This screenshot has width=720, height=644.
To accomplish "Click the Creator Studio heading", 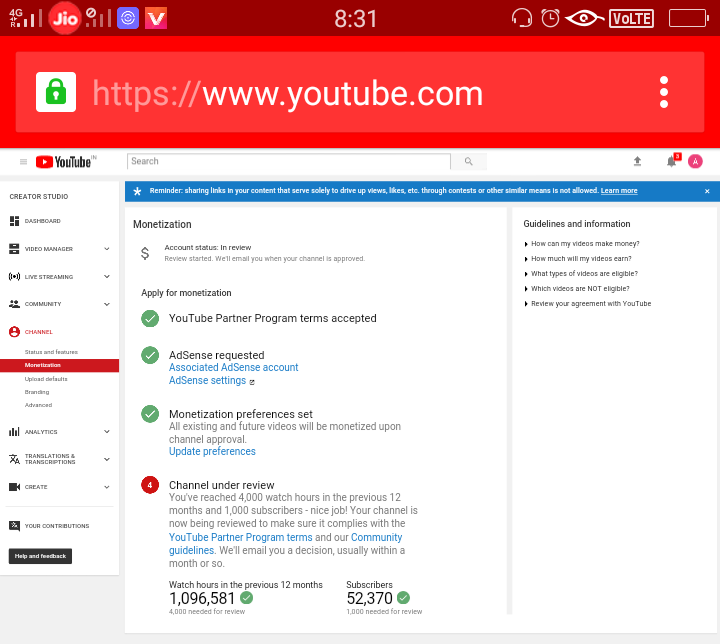I will (x=39, y=197).
